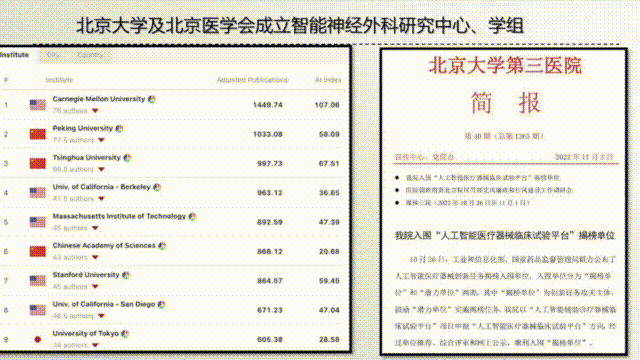
Task: Sort by AI Index column header
Action: 328,80
